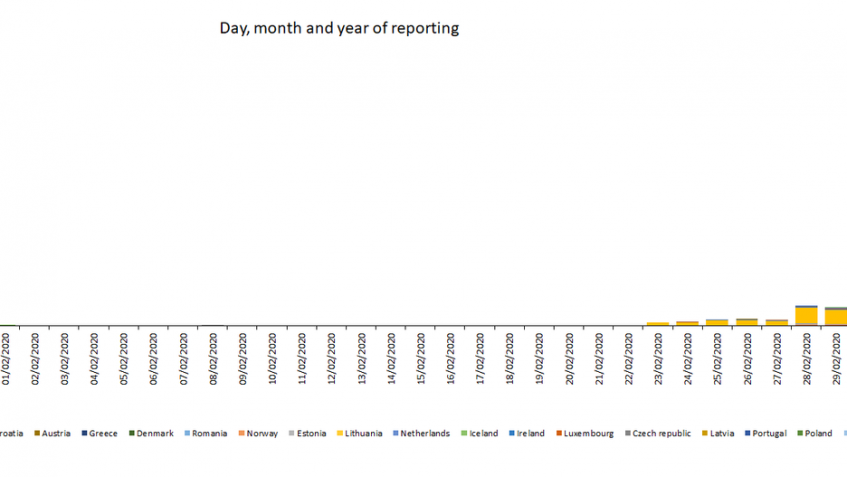Select the 13/02/2020 axis label
The image size is (847, 477).
362,359
